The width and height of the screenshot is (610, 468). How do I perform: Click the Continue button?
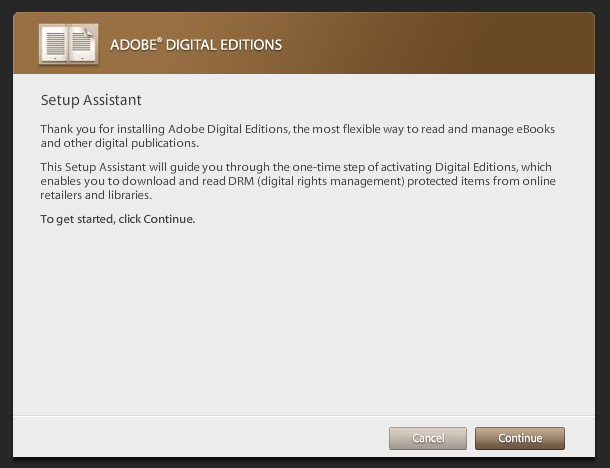[x=520, y=438]
